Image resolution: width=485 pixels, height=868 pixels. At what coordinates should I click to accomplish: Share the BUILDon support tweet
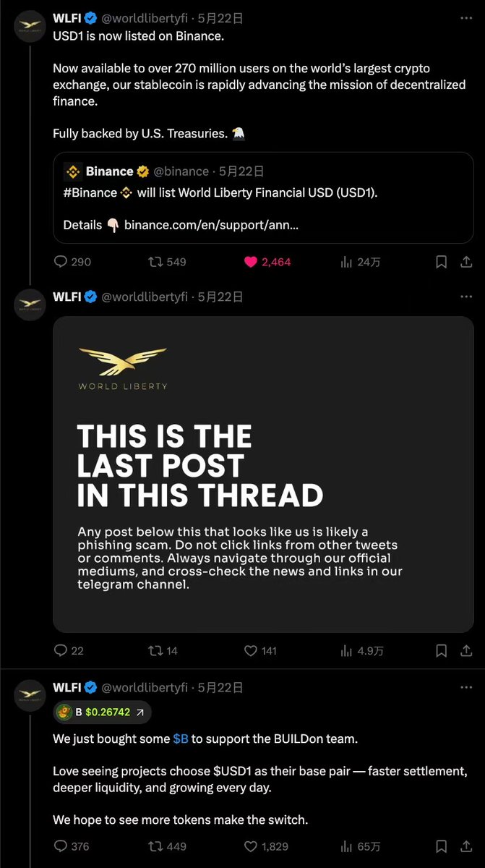coord(466,846)
